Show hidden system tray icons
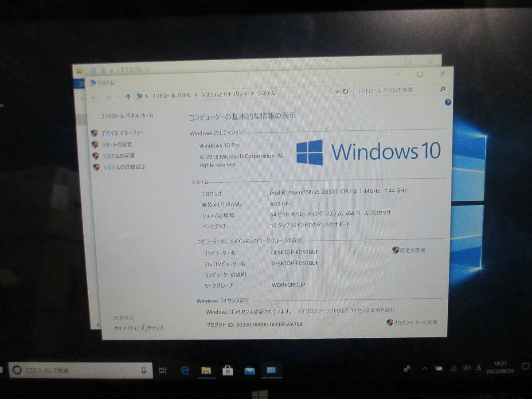 (424, 368)
